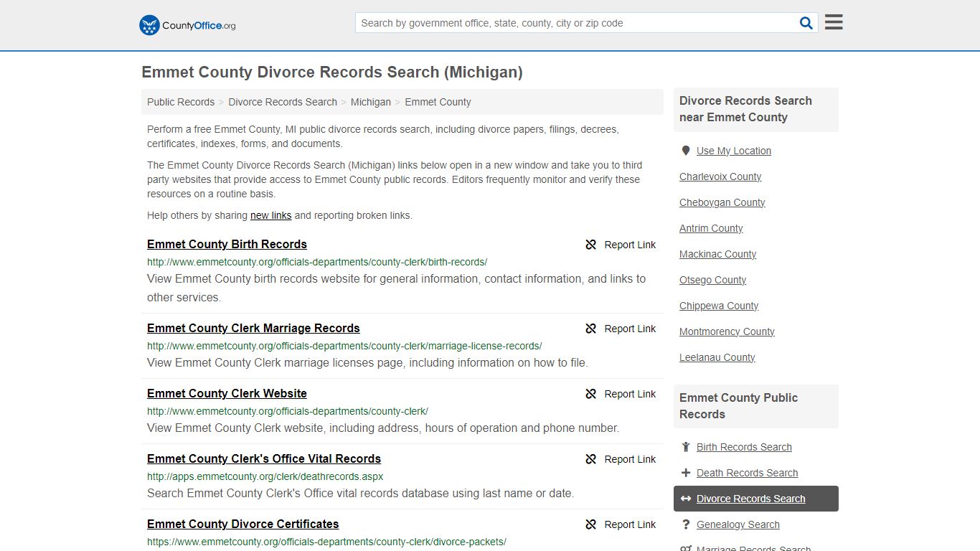Viewport: 980px width, 551px height.
Task: Open Leelanau County link
Action: 717,357
